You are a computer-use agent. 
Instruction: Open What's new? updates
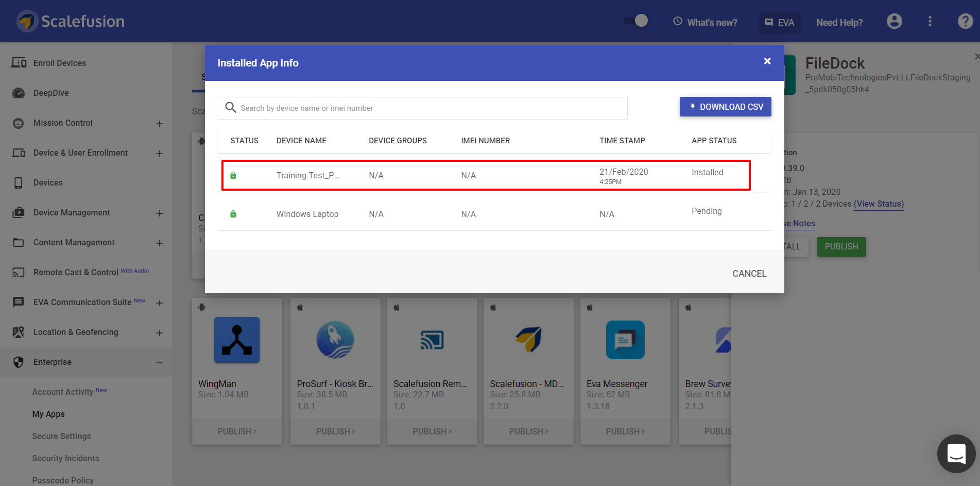[x=705, y=22]
